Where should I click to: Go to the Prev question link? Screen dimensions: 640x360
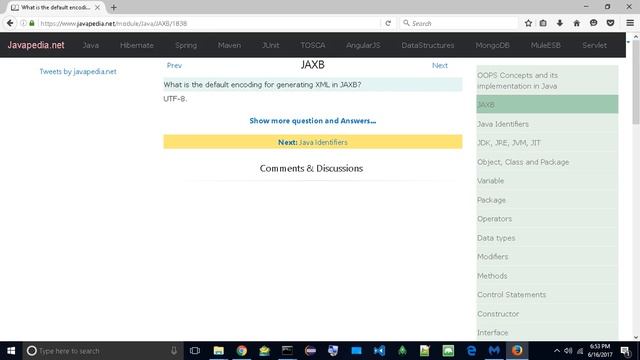174,65
